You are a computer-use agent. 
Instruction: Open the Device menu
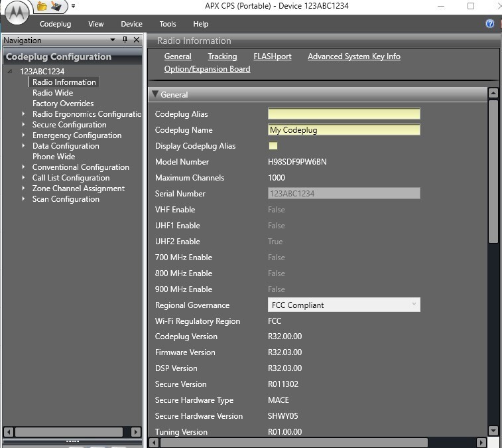(131, 24)
